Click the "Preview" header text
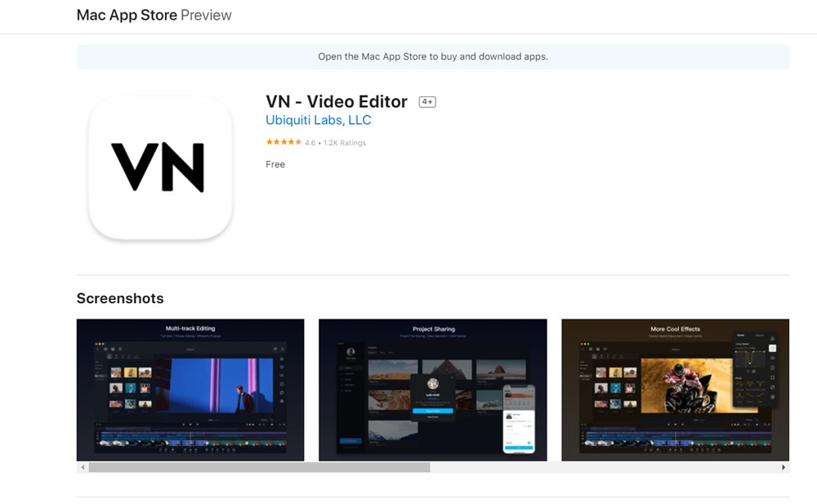Screen dimensions: 817x504 [206, 16]
